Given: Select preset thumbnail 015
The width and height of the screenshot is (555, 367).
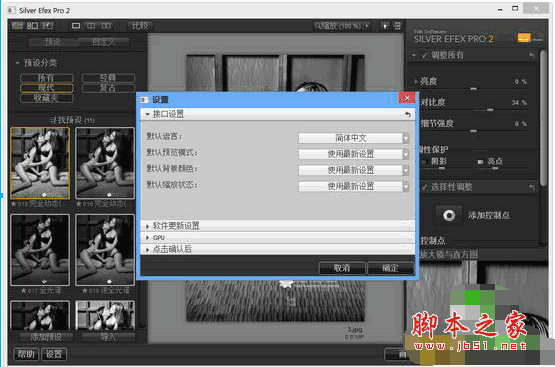Looking at the screenshot, I should pos(40,163).
